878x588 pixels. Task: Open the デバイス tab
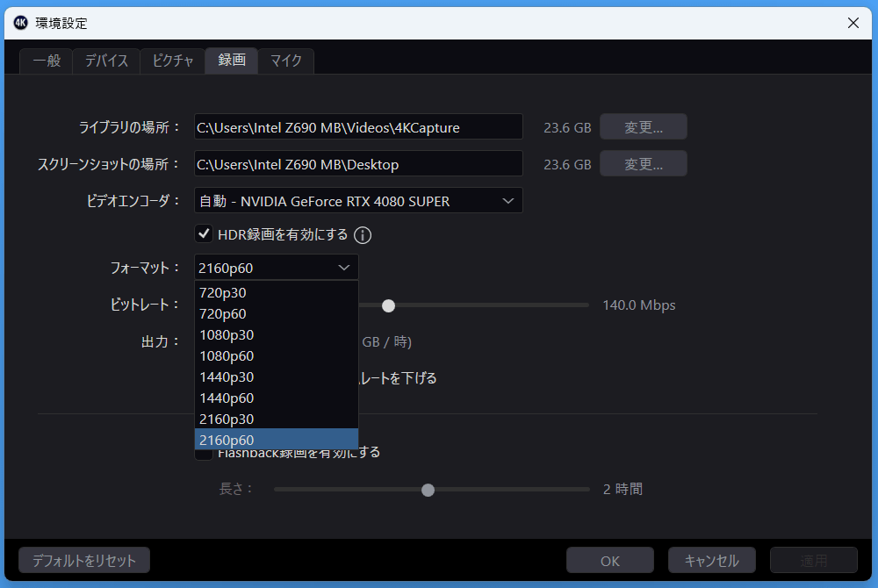[x=106, y=61]
